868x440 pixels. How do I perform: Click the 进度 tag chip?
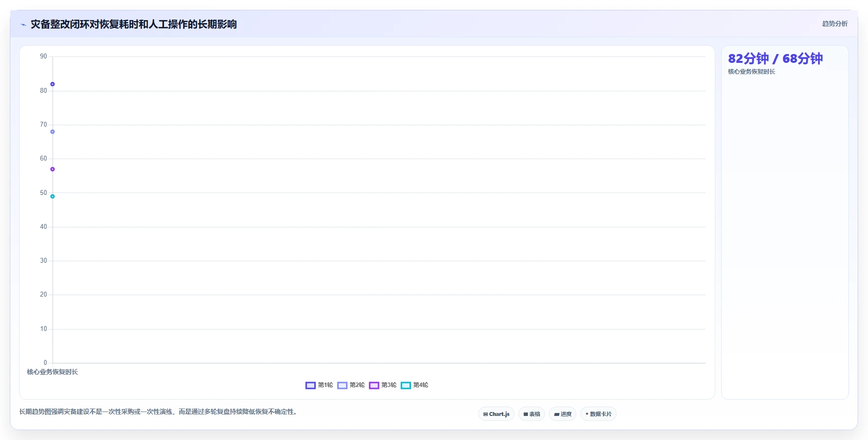[563, 414]
